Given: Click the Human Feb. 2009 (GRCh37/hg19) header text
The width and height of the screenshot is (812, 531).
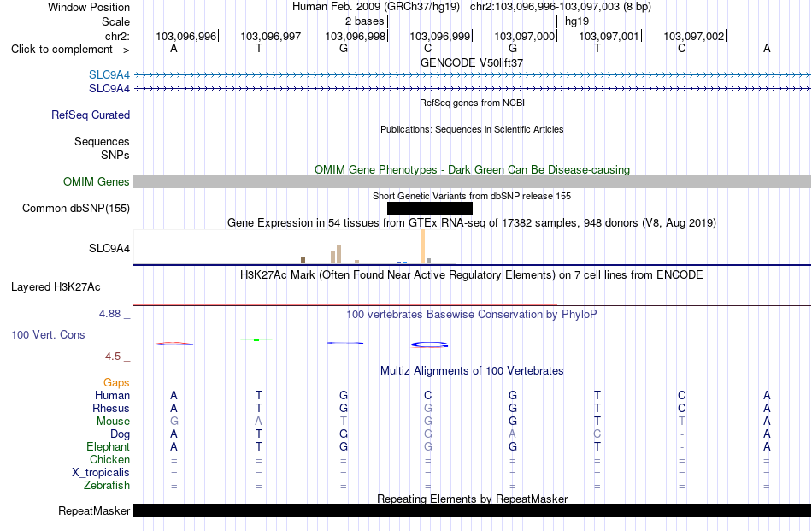Looking at the screenshot, I should pyautogui.click(x=376, y=7).
